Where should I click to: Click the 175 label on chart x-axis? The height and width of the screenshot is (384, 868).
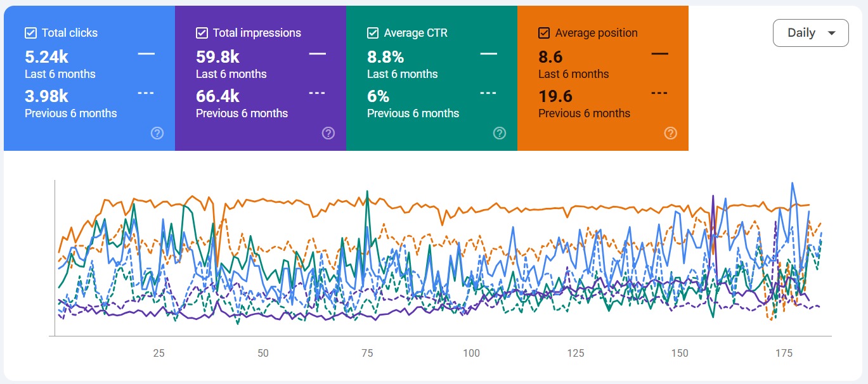point(784,353)
